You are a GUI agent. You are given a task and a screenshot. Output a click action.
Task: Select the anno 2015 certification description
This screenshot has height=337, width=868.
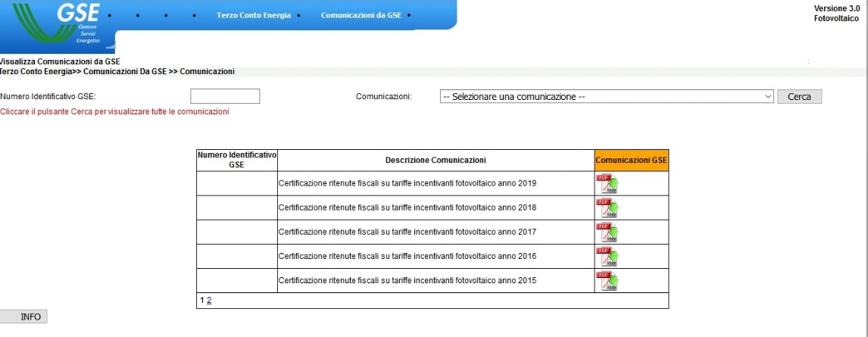click(x=407, y=280)
